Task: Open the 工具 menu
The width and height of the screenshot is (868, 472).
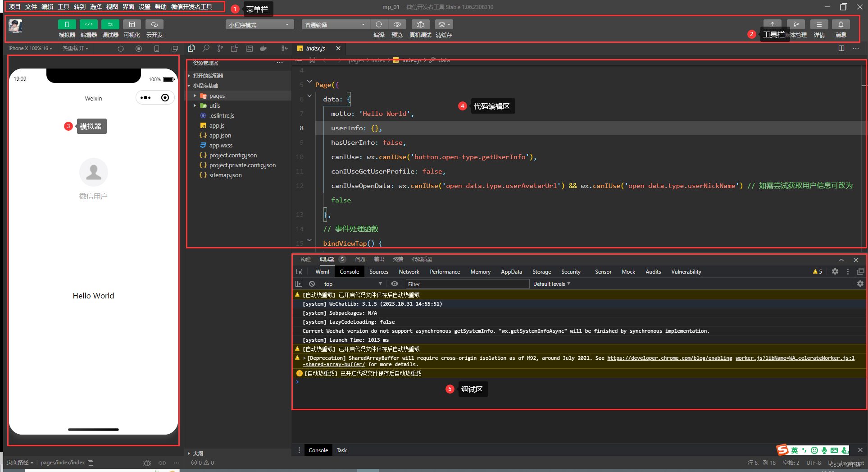Action: click(64, 7)
